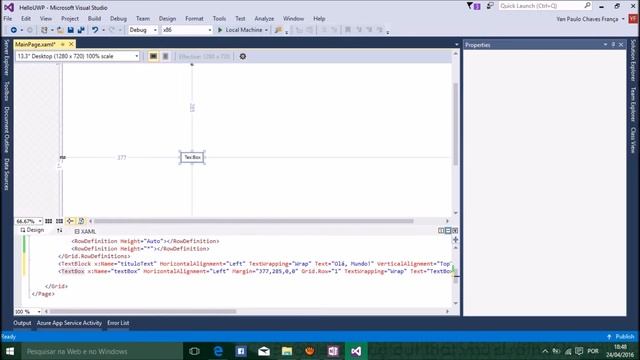
Task: Auto-hide the Properties panel pin
Action: click(613, 44)
